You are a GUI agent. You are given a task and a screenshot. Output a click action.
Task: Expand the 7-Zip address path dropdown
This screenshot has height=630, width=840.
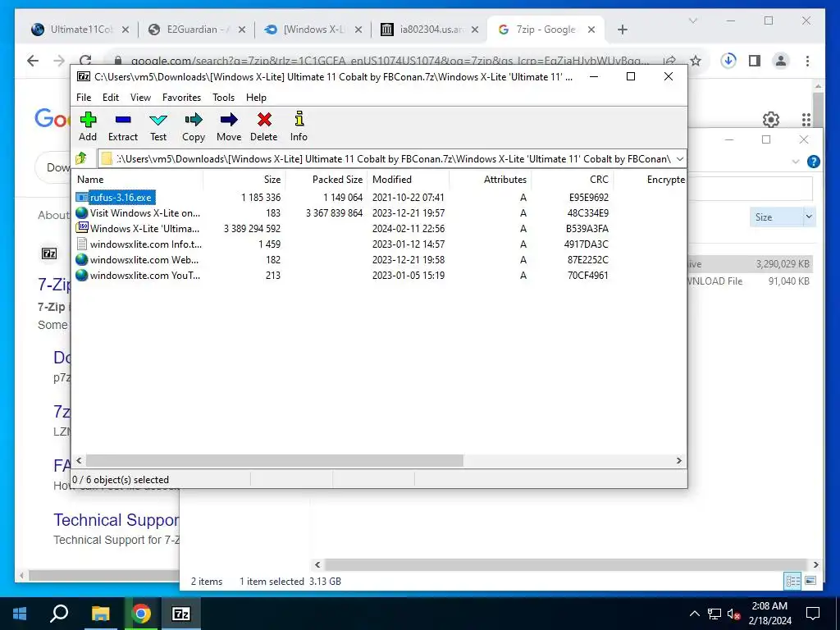tap(679, 158)
